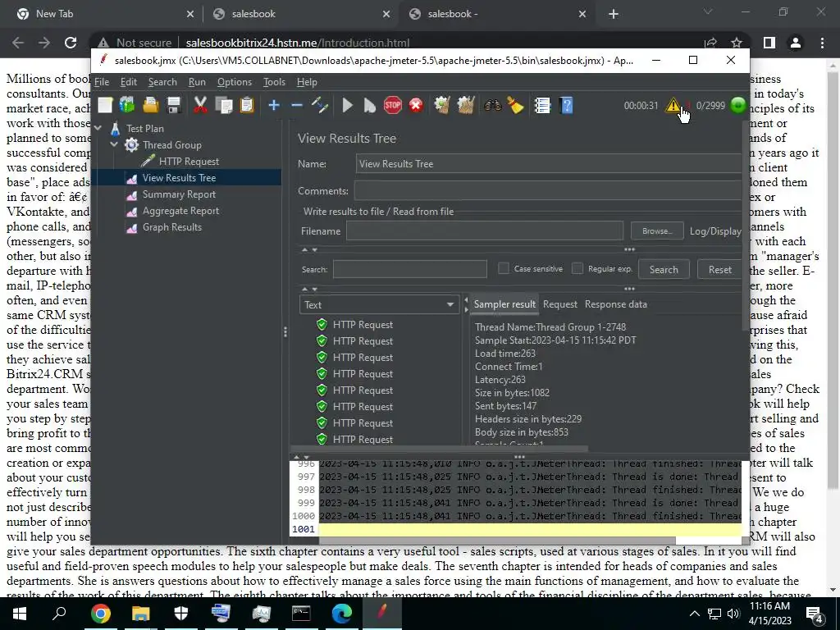Open the File menu in JMeter

coord(102,82)
